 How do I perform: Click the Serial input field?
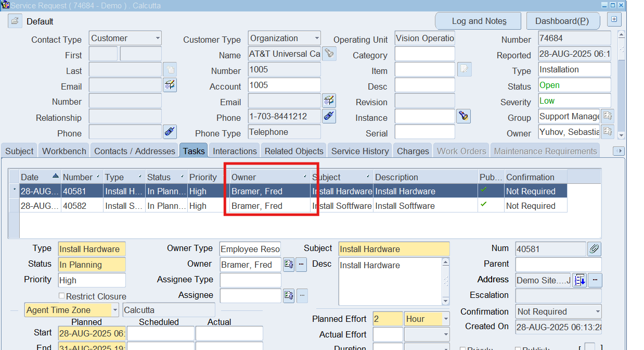[x=424, y=132]
